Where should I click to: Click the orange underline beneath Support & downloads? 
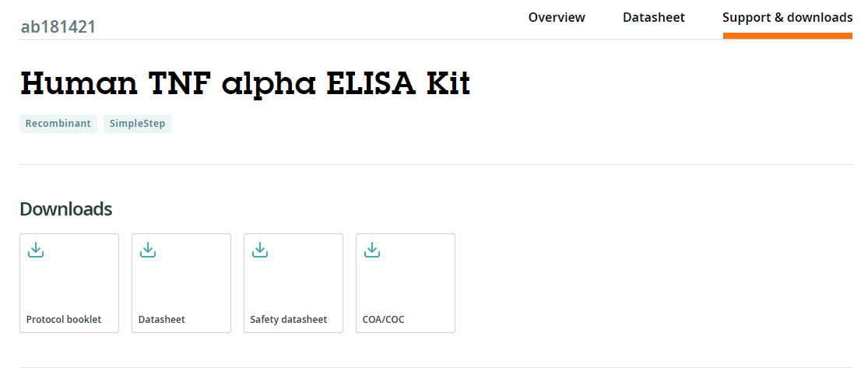(787, 35)
